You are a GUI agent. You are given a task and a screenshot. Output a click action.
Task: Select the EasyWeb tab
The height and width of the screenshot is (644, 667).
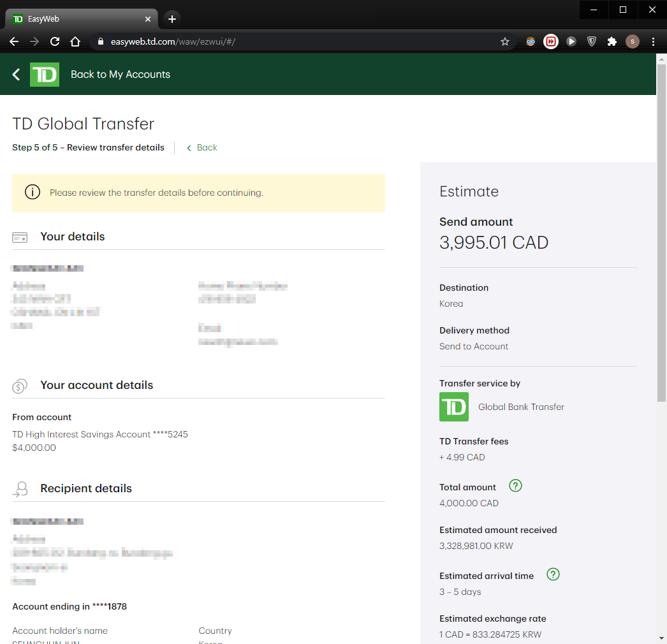pyautogui.click(x=81, y=19)
